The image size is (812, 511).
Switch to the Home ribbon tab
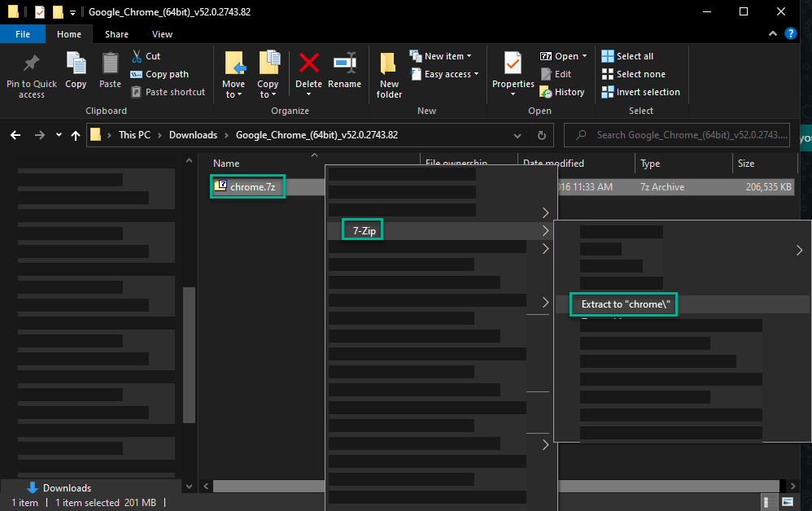[69, 34]
